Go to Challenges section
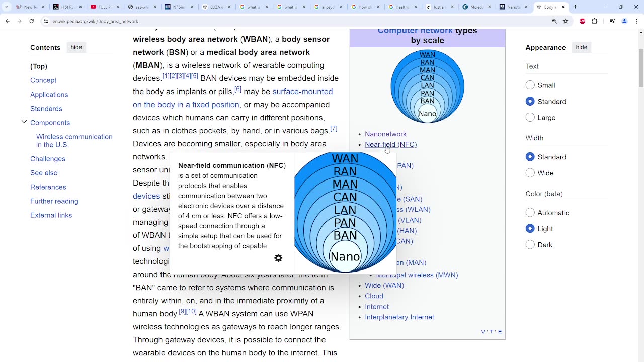 [48, 159]
